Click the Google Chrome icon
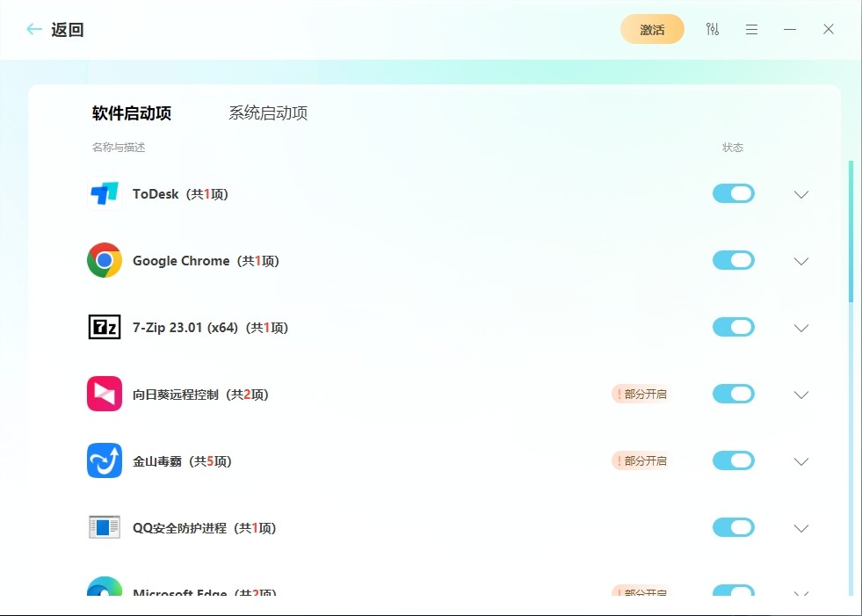 pos(105,260)
